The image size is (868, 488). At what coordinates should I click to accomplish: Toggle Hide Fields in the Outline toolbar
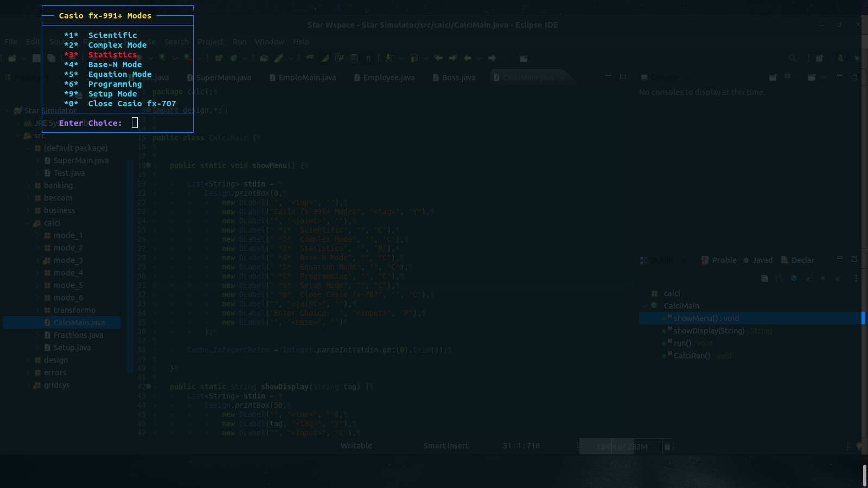pos(794,278)
